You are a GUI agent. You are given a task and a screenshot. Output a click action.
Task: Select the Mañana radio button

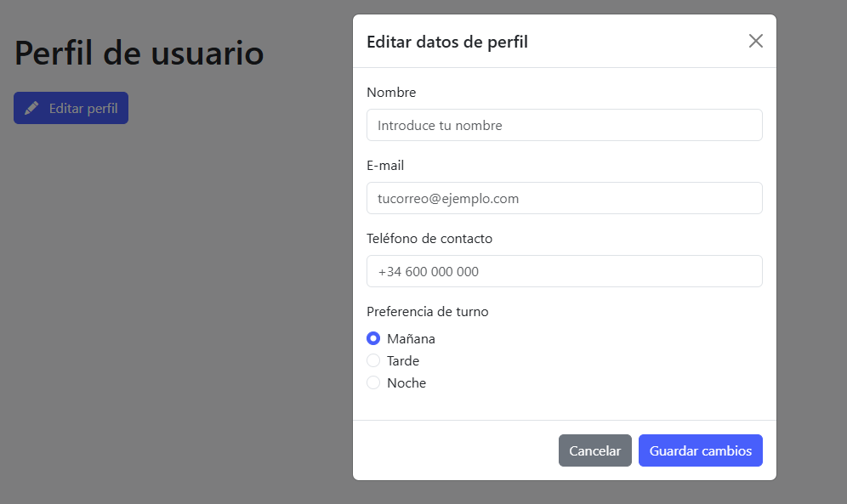pos(373,338)
